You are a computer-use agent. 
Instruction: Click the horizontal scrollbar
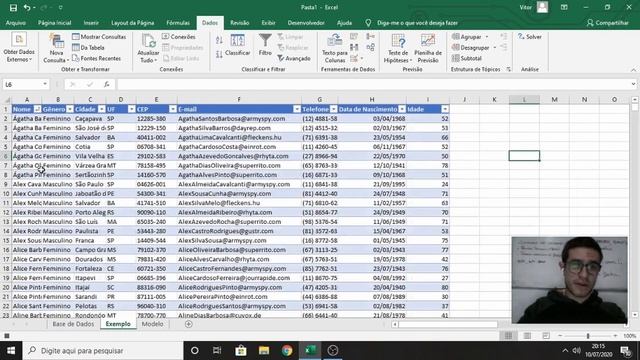pos(448,324)
